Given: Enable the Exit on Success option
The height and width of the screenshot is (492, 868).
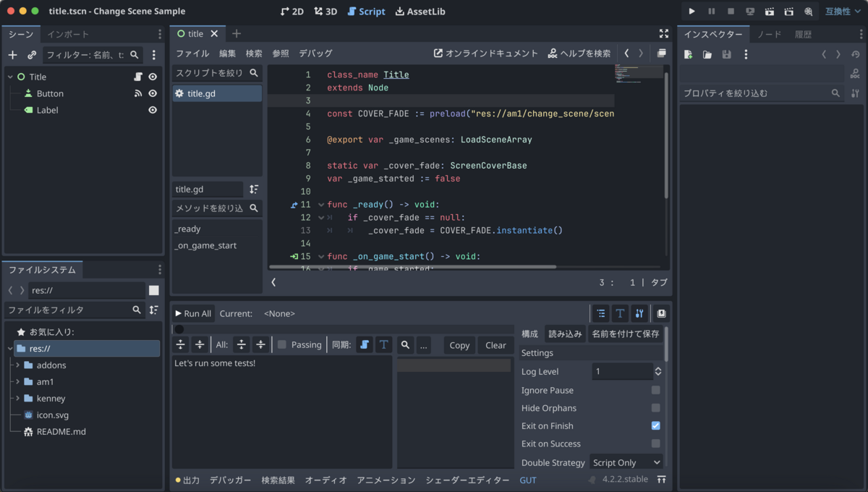Looking at the screenshot, I should coord(655,444).
